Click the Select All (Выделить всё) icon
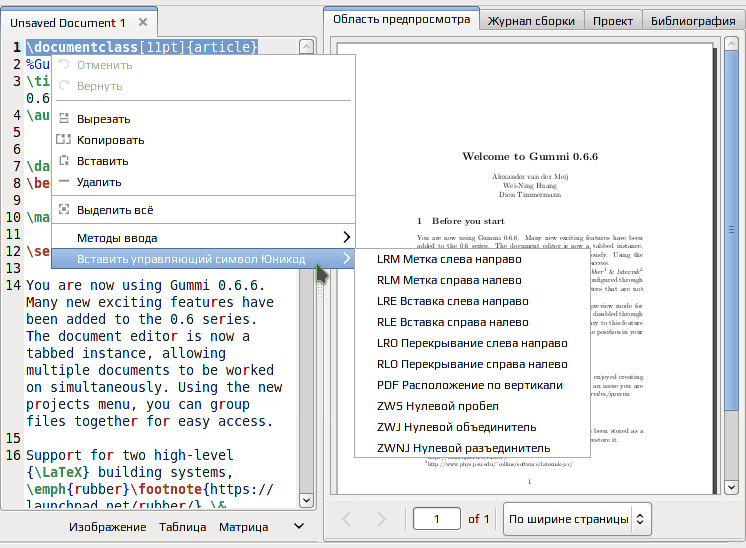Image resolution: width=746 pixels, height=548 pixels. [x=64, y=209]
